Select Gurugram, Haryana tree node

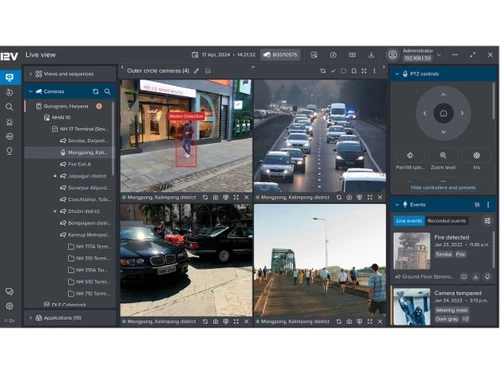pyautogui.click(x=66, y=106)
